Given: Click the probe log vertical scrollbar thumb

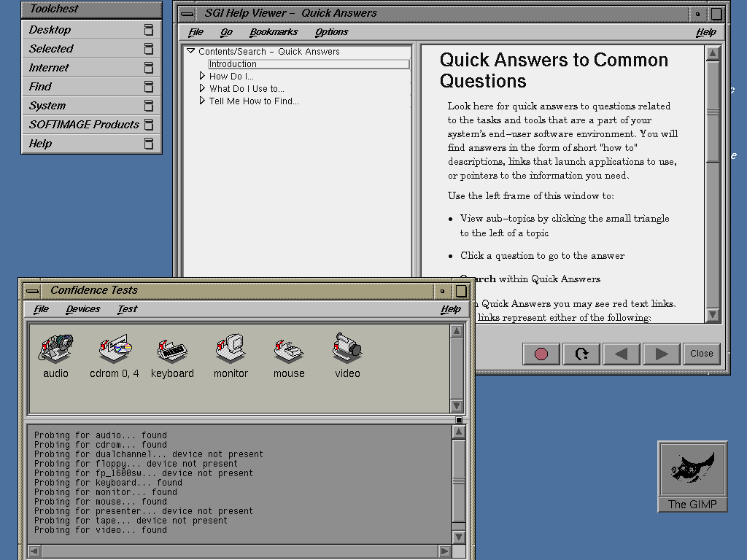Looking at the screenshot, I should point(458,481).
